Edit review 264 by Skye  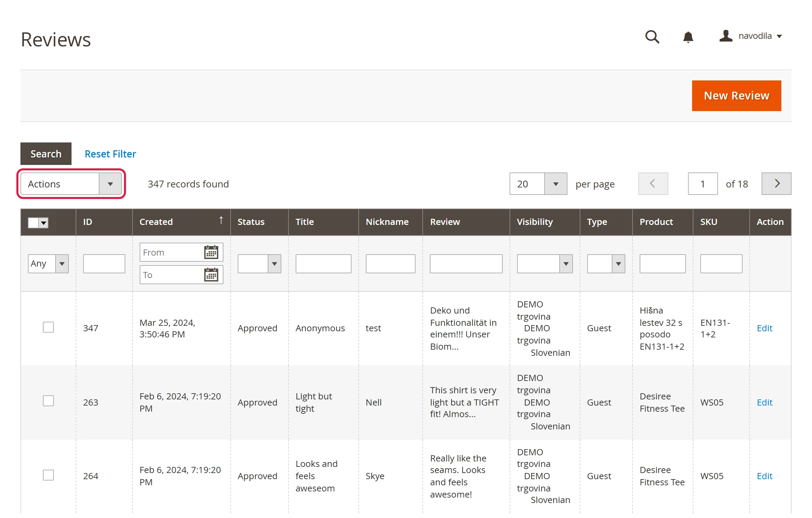click(x=764, y=476)
